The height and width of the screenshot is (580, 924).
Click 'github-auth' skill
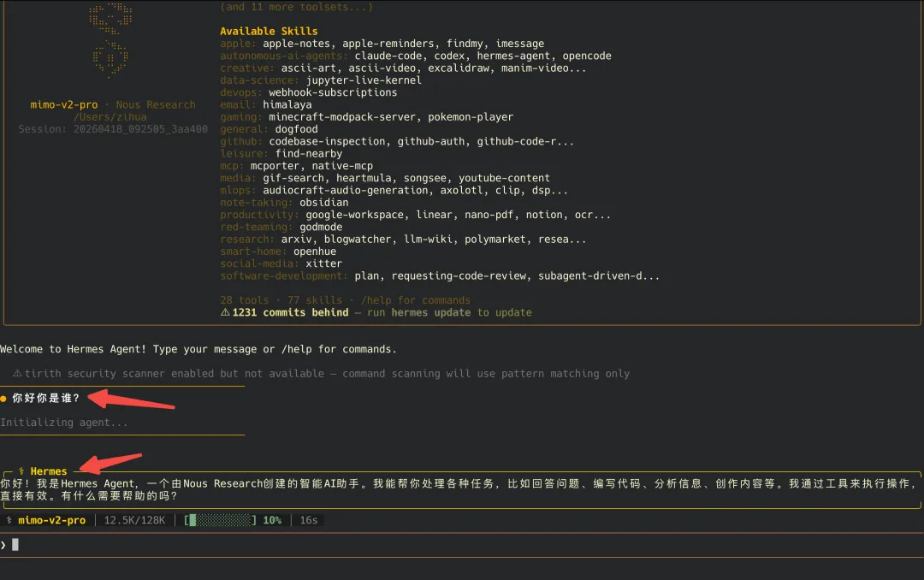pyautogui.click(x=430, y=141)
